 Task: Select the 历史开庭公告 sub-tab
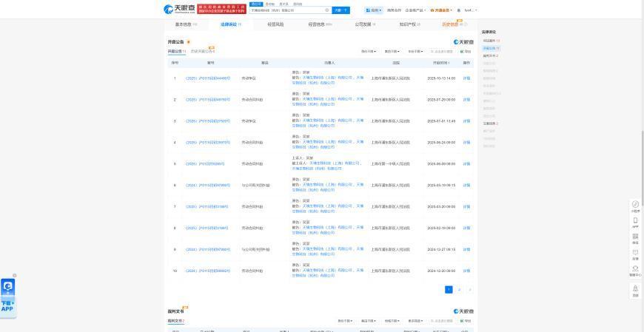[x=202, y=52]
